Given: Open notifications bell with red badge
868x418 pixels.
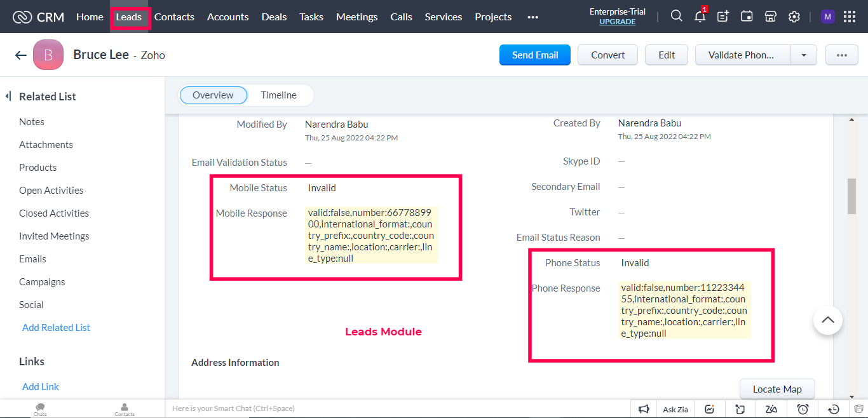Looking at the screenshot, I should pyautogui.click(x=700, y=17).
